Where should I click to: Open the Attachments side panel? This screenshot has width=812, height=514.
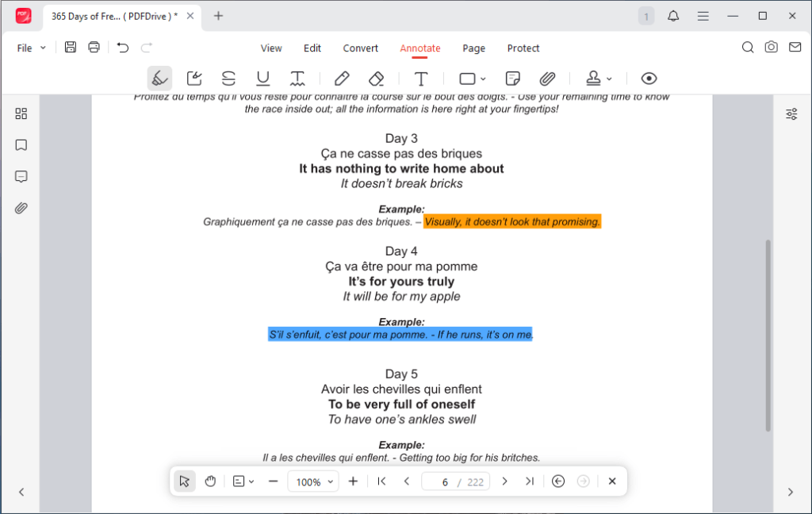tap(21, 209)
